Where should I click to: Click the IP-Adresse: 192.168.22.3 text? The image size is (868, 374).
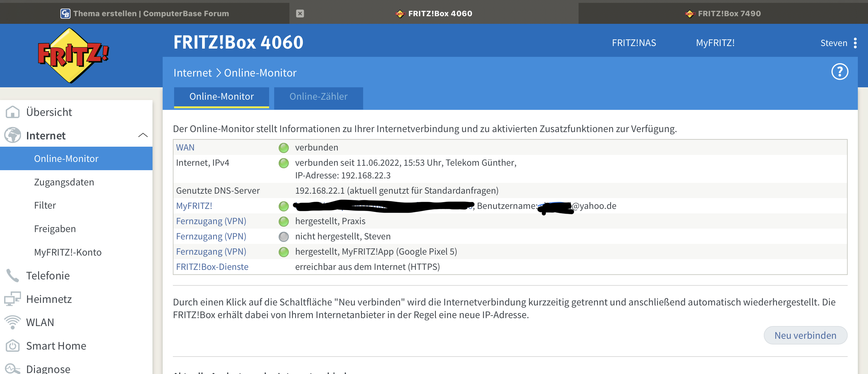click(x=343, y=175)
